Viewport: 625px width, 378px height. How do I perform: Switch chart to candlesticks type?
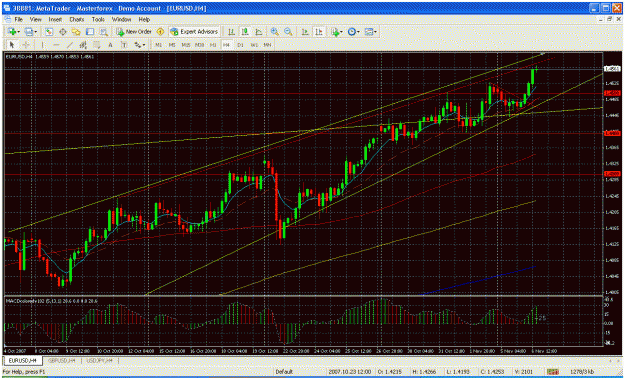click(x=245, y=32)
